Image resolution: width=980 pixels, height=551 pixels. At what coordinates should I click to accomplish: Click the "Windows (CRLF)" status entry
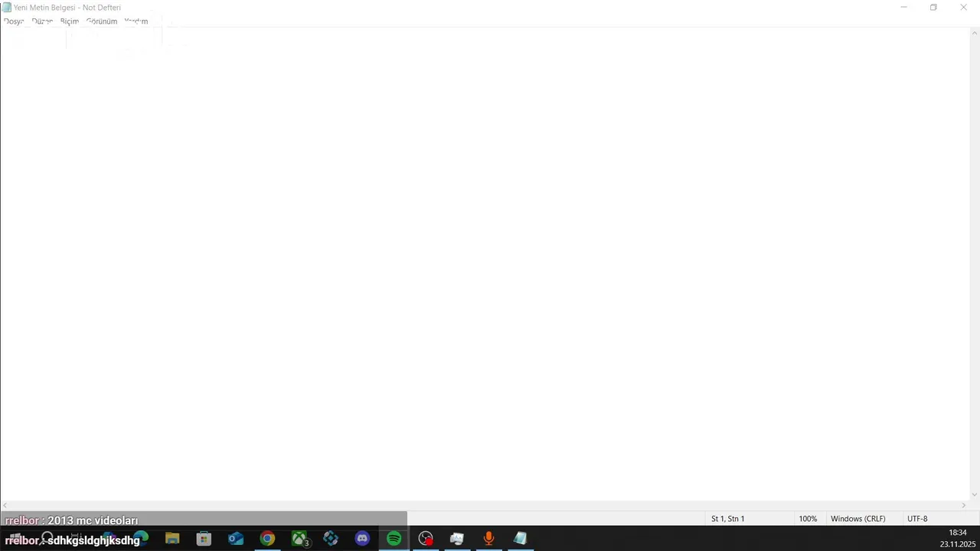pyautogui.click(x=857, y=519)
